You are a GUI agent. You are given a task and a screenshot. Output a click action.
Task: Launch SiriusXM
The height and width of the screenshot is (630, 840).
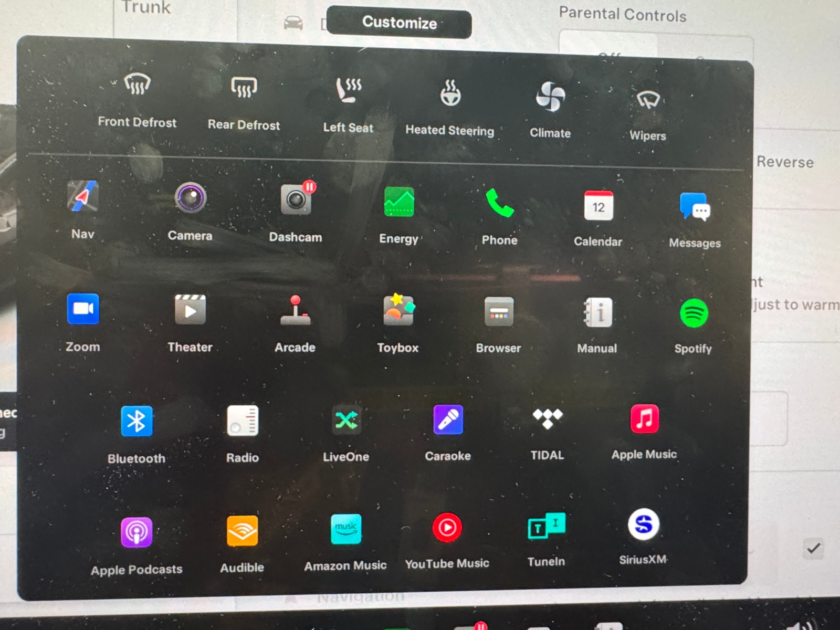tap(643, 537)
